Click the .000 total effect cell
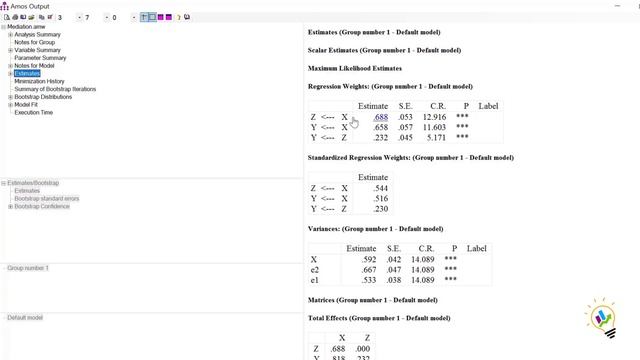 click(362, 349)
